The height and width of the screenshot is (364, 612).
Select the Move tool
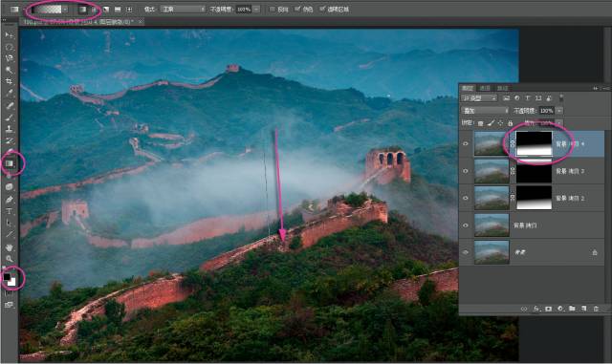point(9,35)
